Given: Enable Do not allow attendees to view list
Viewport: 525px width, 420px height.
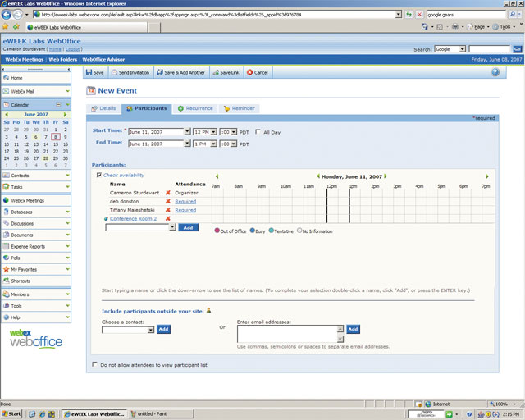Looking at the screenshot, I should [95, 364].
